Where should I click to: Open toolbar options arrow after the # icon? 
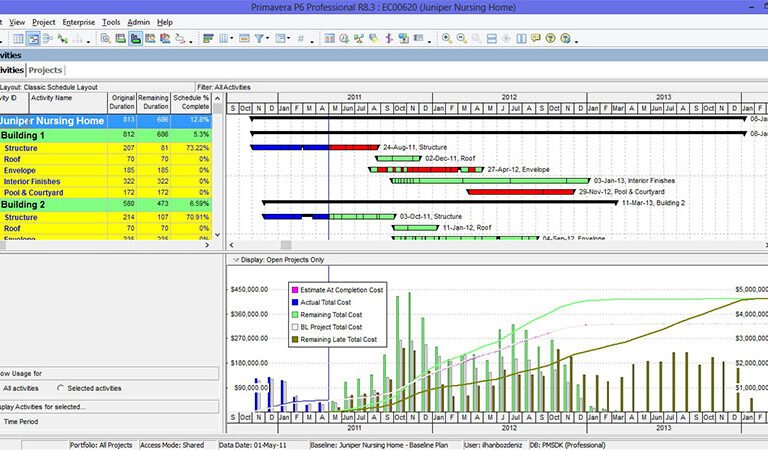(x=312, y=42)
